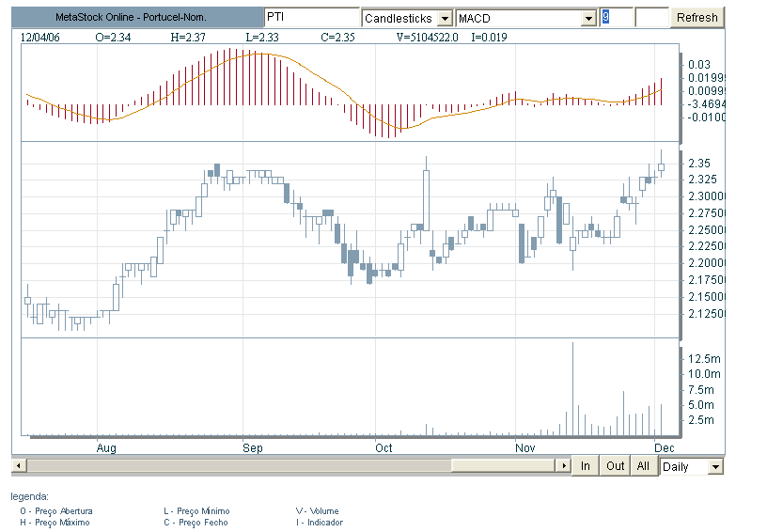Image resolution: width=767 pixels, height=532 pixels.
Task: Click the scrollbar right arrow
Action: point(564,465)
